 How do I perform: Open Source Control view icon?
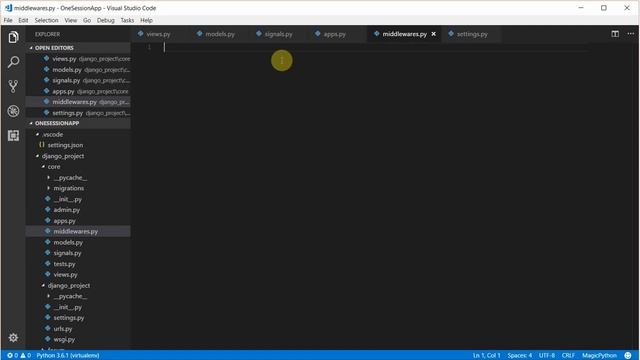click(13, 87)
